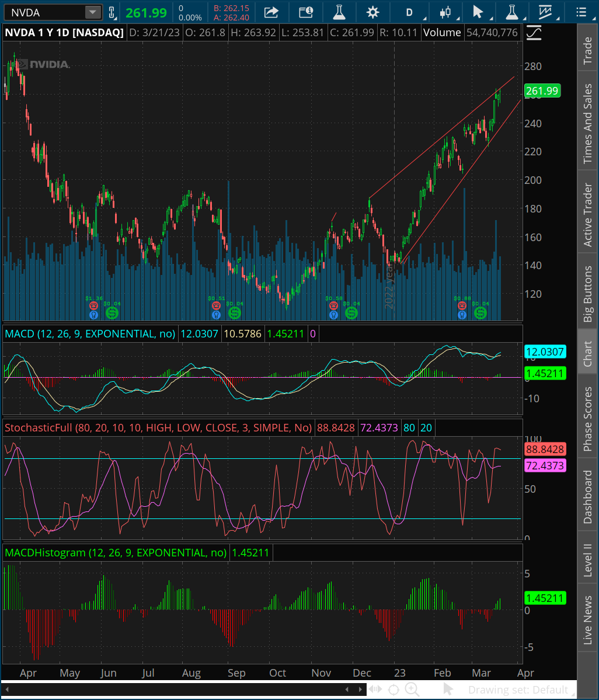Image resolution: width=599 pixels, height=700 pixels.
Task: Open the cursor drawing tool dropdown
Action: click(x=478, y=12)
